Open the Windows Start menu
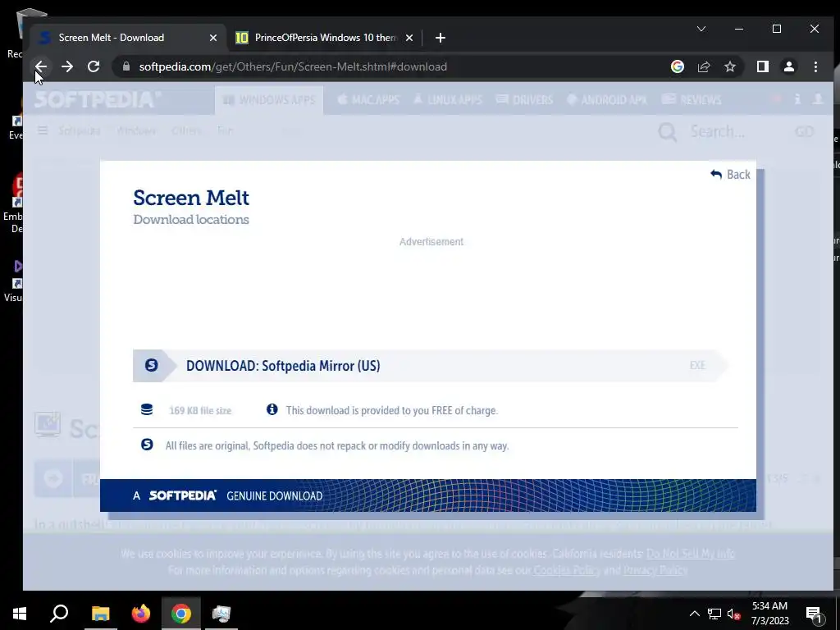Viewport: 840px width, 630px height. click(x=20, y=614)
